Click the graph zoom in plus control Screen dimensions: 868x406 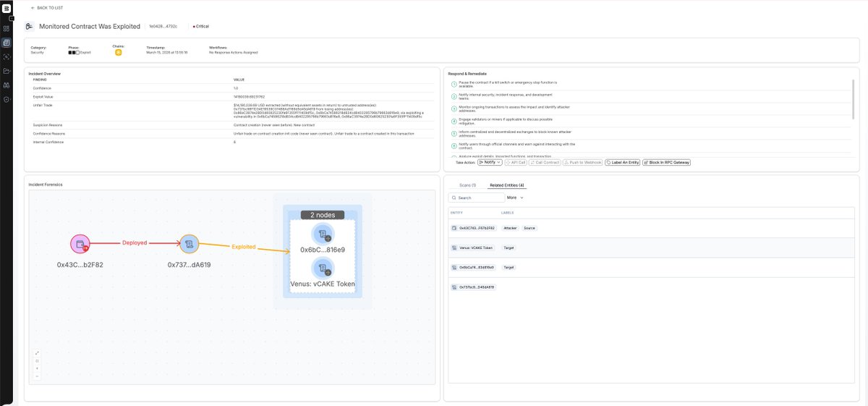tap(37, 368)
